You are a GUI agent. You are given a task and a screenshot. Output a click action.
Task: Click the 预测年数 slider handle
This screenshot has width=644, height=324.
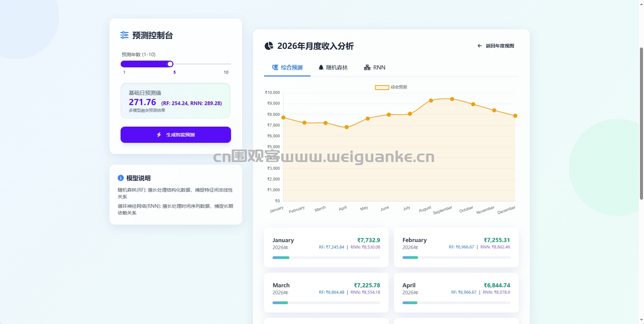[170, 64]
